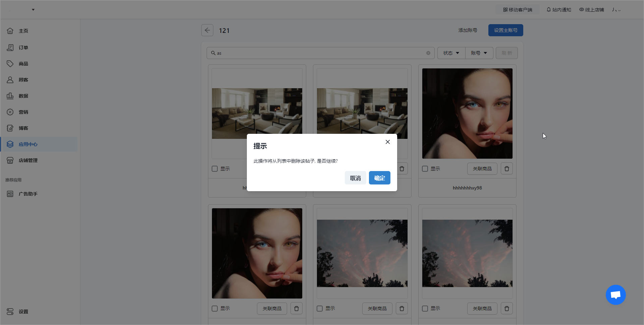Clear the search field with the clear icon
The image size is (644, 325).
pos(428,53)
